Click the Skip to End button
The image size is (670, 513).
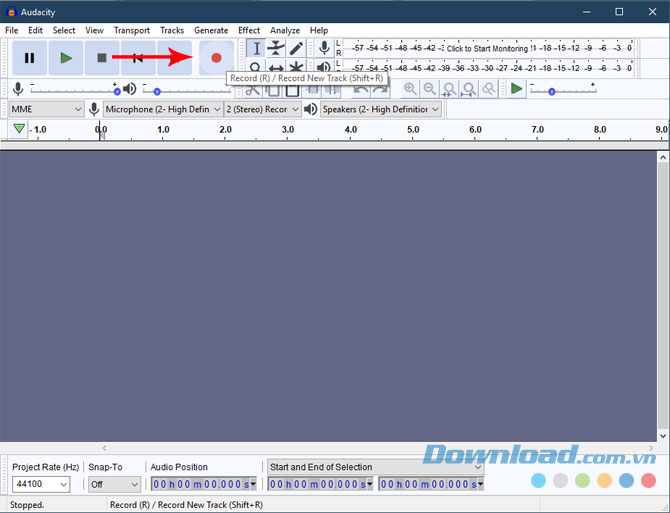174,58
